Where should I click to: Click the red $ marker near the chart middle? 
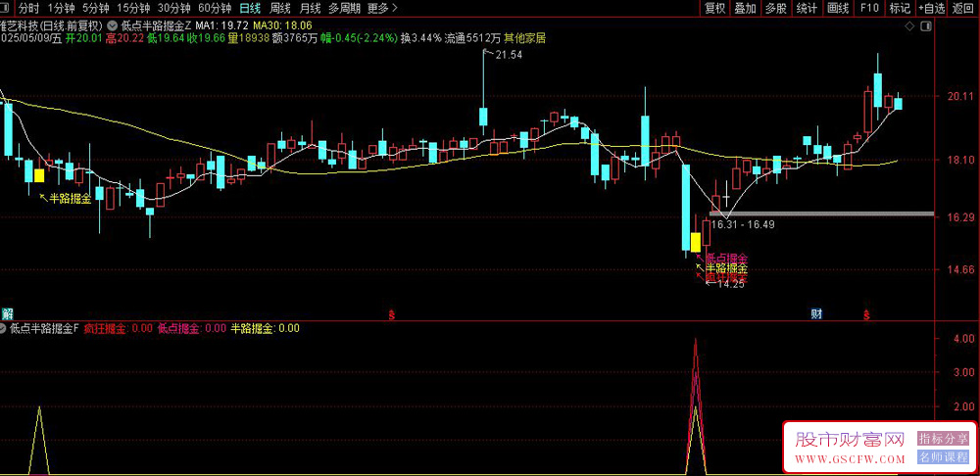[391, 313]
